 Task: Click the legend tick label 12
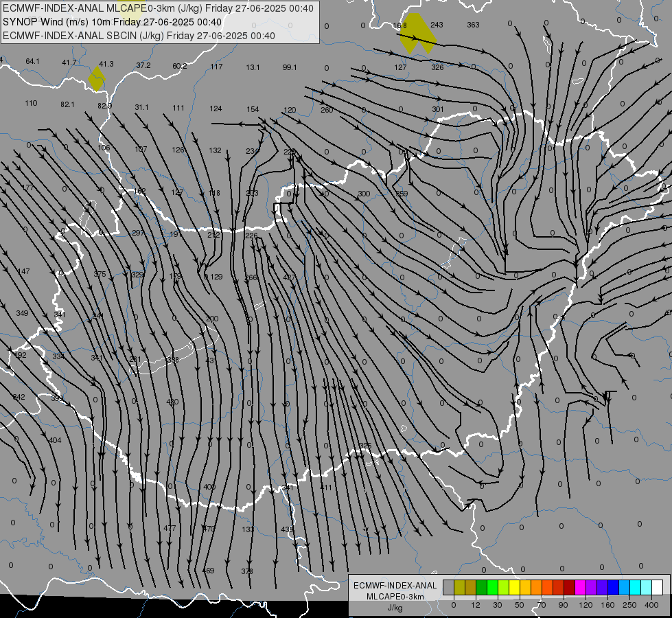tap(475, 605)
